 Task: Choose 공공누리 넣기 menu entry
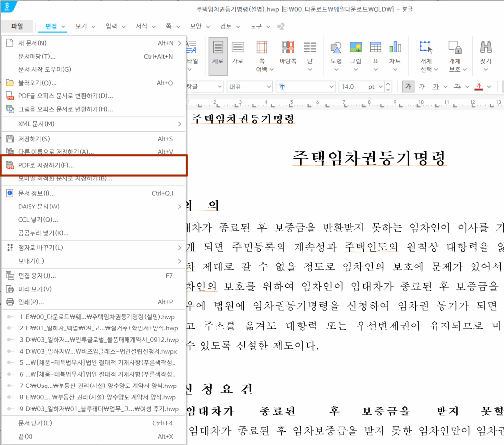(94, 233)
